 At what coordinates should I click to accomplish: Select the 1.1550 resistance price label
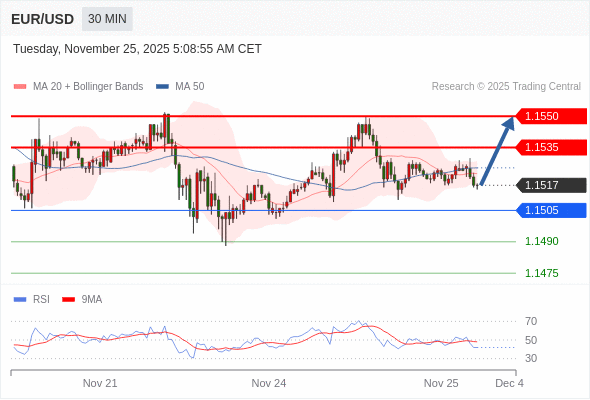[551, 116]
